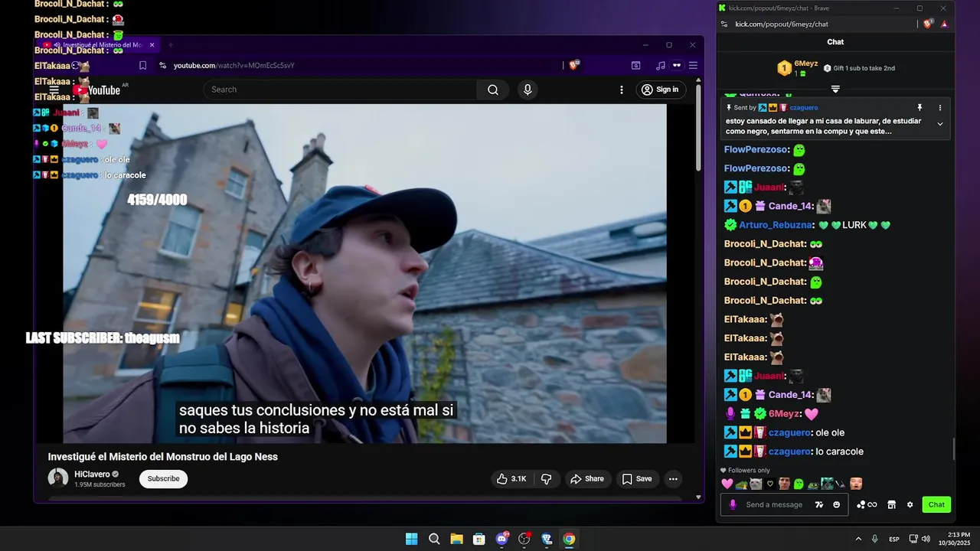Open more actions menu under video
This screenshot has width=980, height=551.
click(x=673, y=479)
